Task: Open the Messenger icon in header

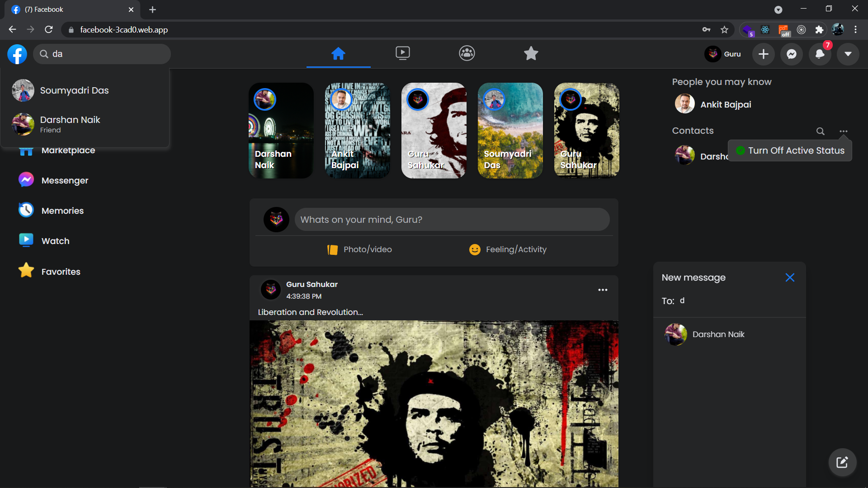Action: point(792,54)
